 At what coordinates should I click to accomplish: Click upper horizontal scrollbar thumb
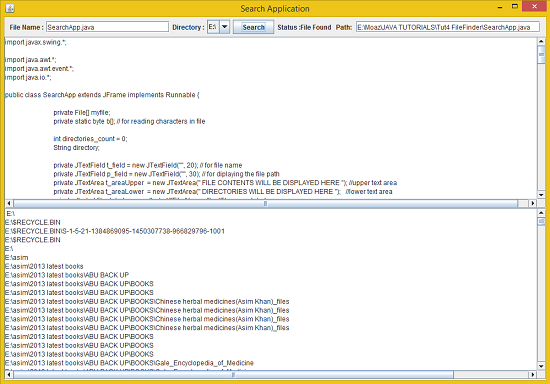tap(265, 203)
